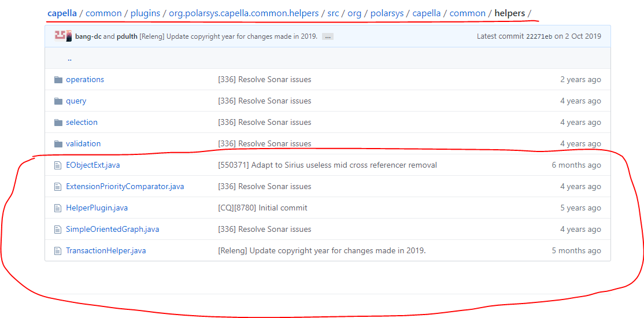Open the ExtensionPriorityComparator.java file
The width and height of the screenshot is (644, 318).
pos(125,187)
